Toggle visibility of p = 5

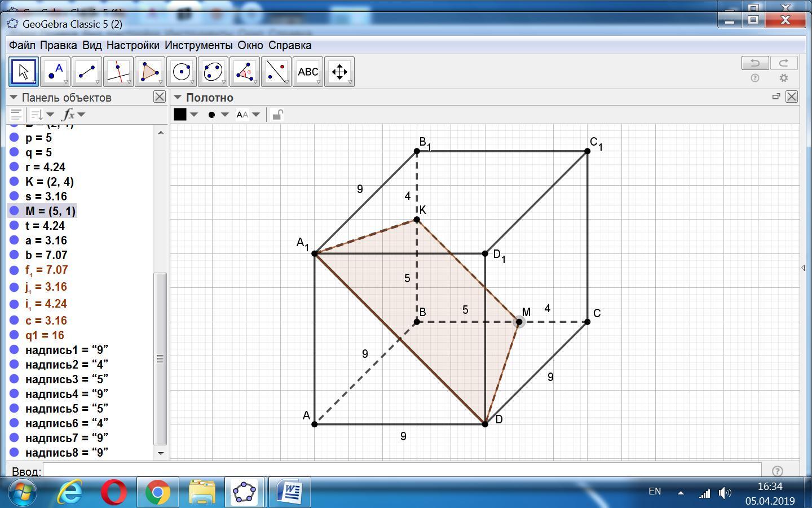point(15,138)
